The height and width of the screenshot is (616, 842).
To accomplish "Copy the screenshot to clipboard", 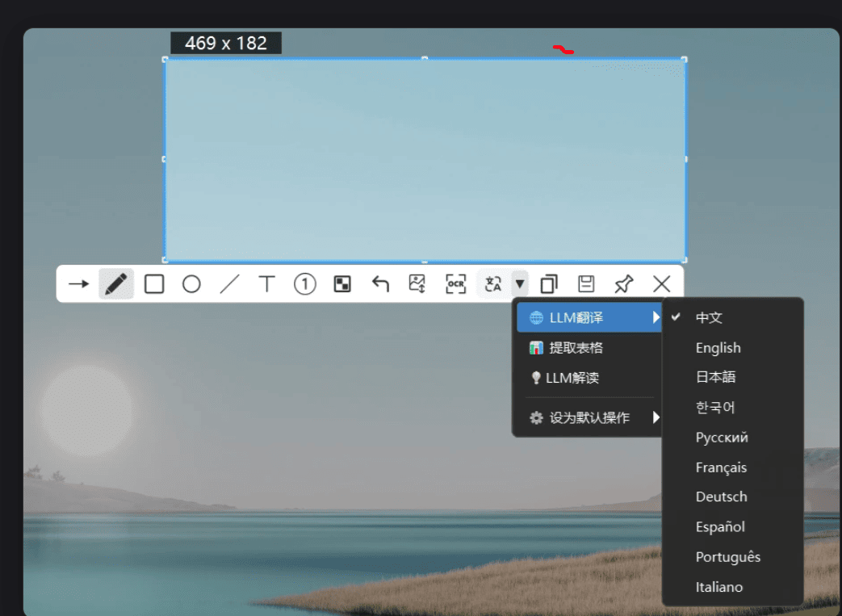I will click(x=549, y=283).
